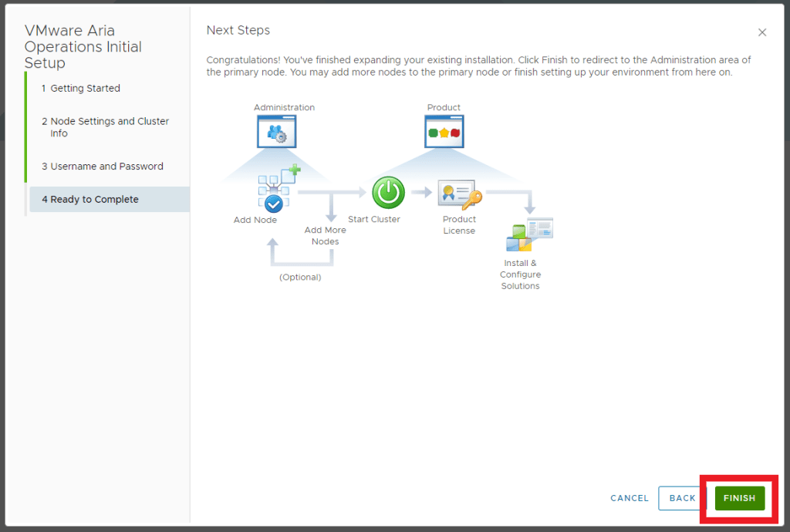Click the VMware Aria Operations Initial Setup title
This screenshot has height=532, width=790.
[x=83, y=47]
